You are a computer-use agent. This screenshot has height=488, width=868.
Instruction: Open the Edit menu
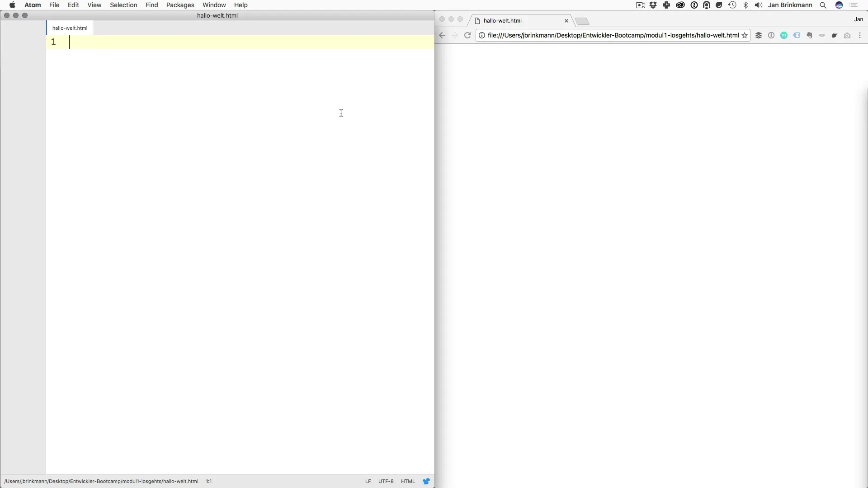(x=73, y=5)
